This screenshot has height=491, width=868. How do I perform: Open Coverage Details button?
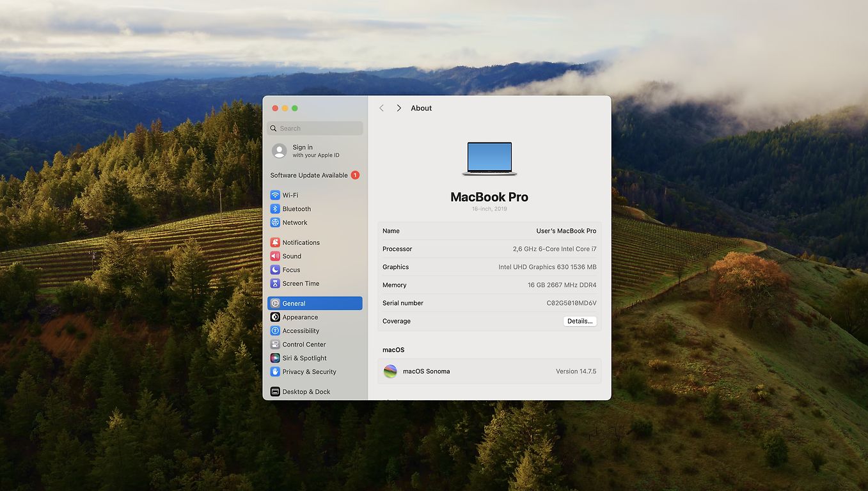[580, 321]
